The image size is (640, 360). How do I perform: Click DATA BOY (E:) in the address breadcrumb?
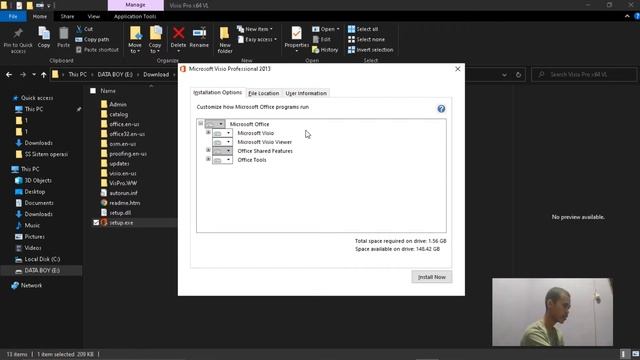pyautogui.click(x=115, y=75)
